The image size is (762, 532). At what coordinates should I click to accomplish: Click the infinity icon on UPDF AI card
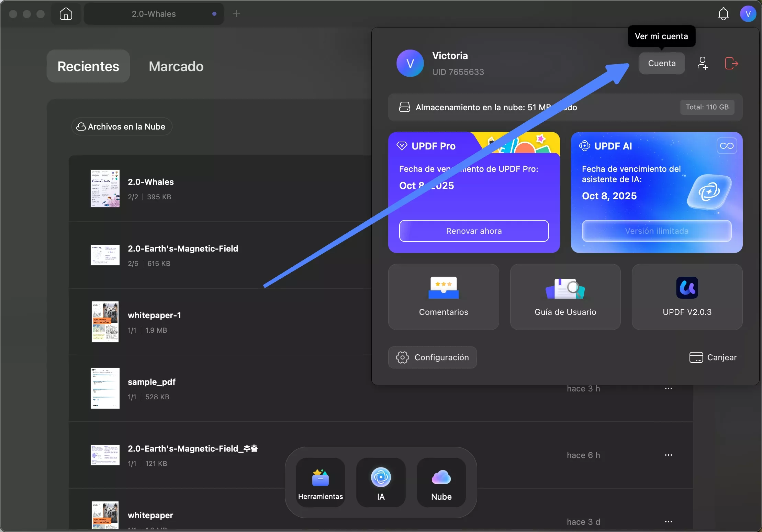tap(727, 146)
